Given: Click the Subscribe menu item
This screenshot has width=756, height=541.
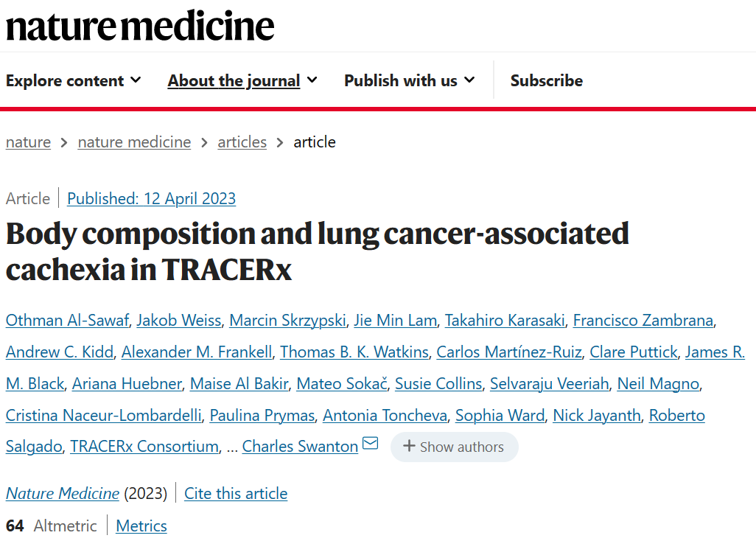Looking at the screenshot, I should 546,81.
